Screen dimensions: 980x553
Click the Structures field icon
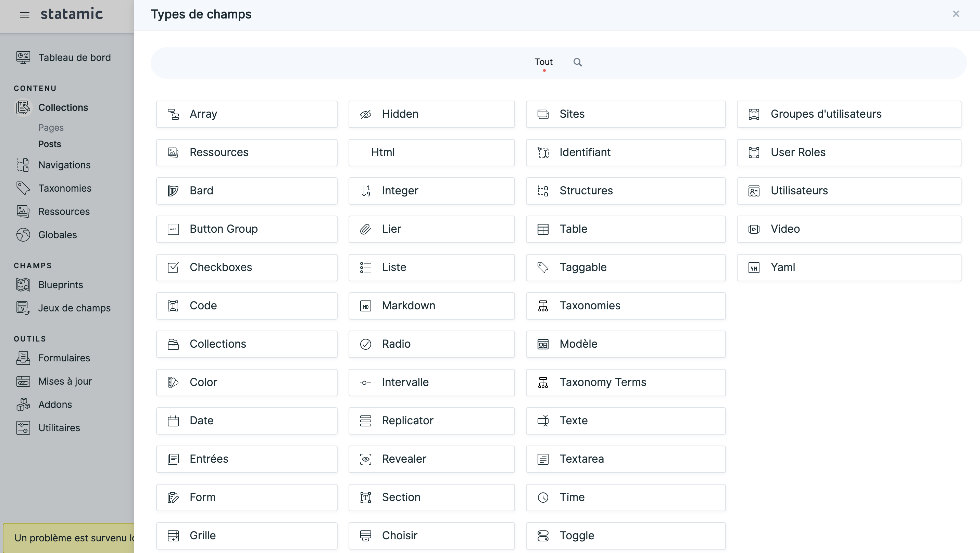(x=543, y=191)
